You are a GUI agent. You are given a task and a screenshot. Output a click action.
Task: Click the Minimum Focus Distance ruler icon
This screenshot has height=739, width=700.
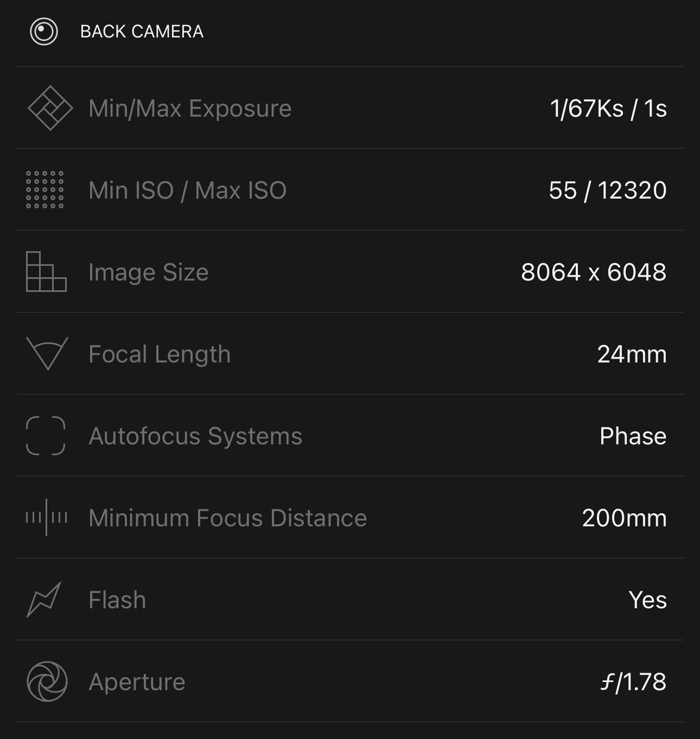(x=47, y=518)
